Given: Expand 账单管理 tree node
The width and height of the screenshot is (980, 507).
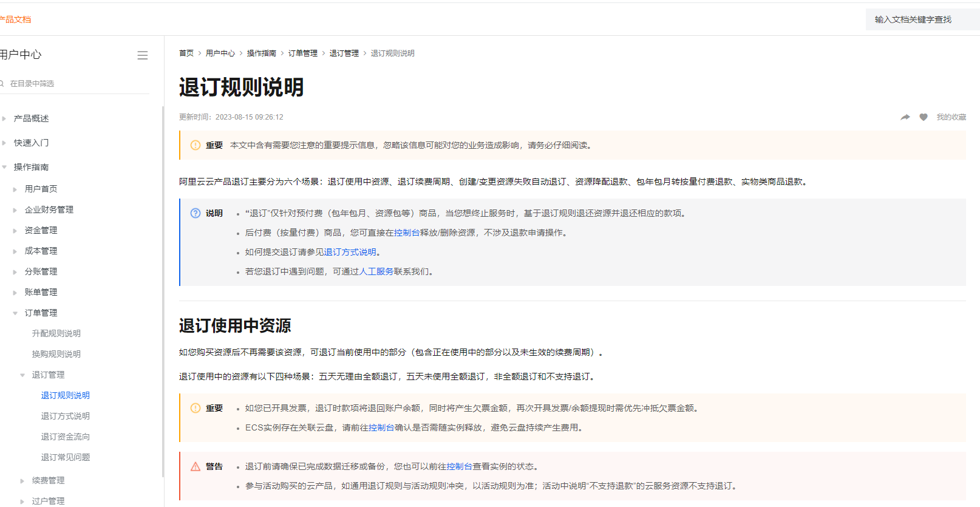Looking at the screenshot, I should 15,292.
